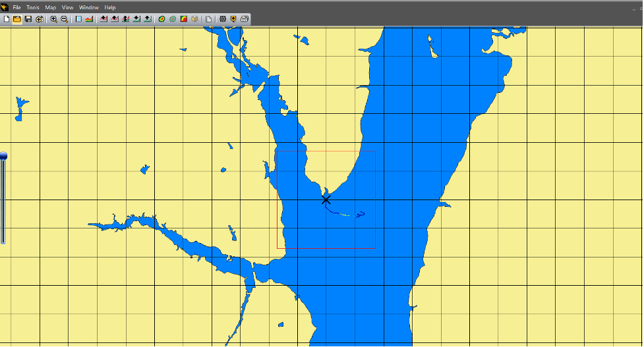The image size is (644, 347).
Task: Click the last toolbar card icon
Action: [x=245, y=19]
